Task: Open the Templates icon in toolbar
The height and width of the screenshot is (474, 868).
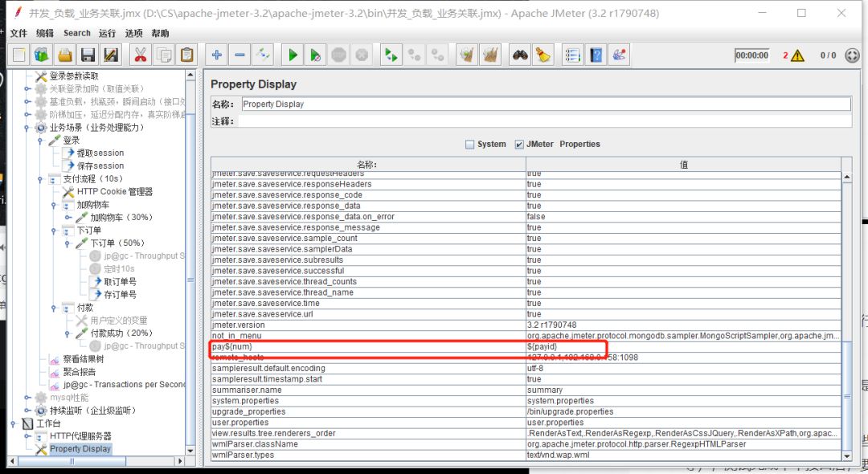Action: (x=42, y=55)
